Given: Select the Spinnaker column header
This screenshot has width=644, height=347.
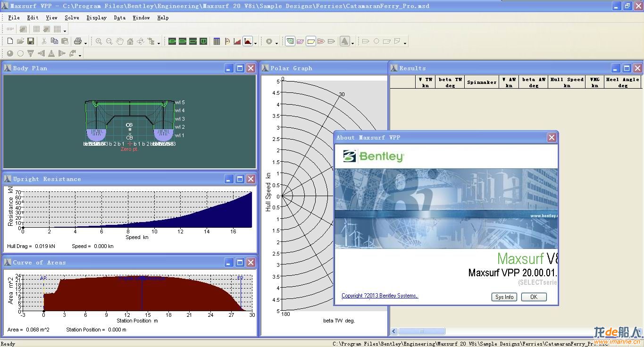Looking at the screenshot, I should pyautogui.click(x=482, y=83).
